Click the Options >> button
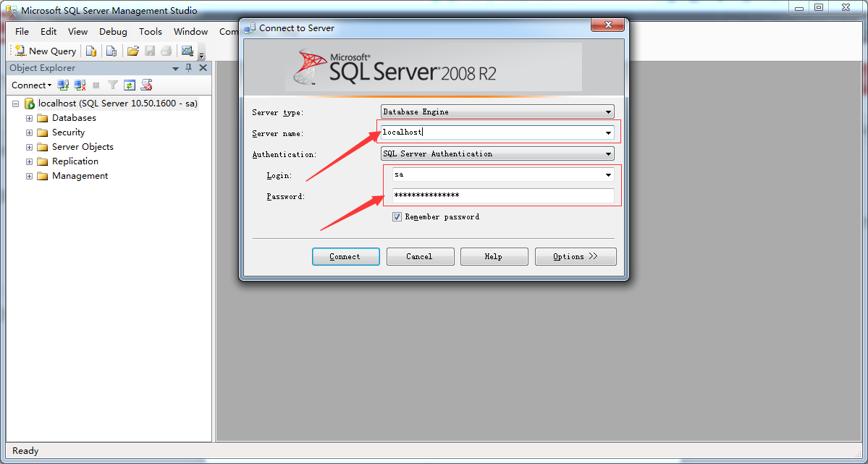The height and width of the screenshot is (464, 868). click(576, 256)
